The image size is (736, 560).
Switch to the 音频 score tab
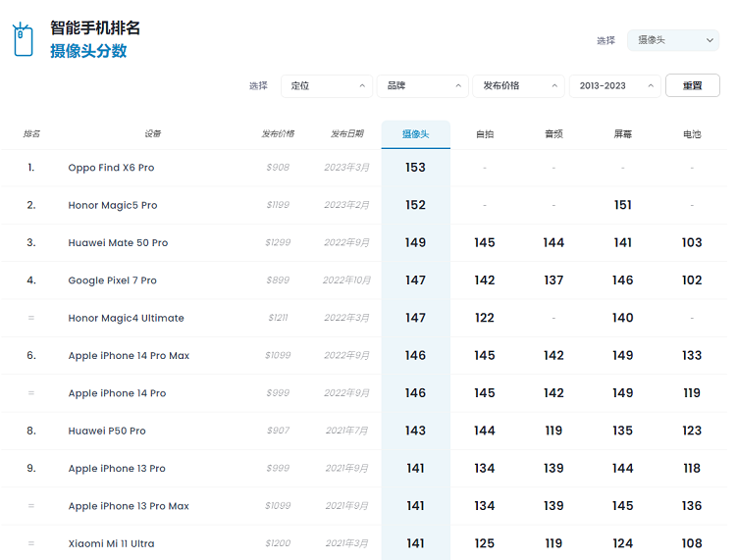pyautogui.click(x=553, y=134)
